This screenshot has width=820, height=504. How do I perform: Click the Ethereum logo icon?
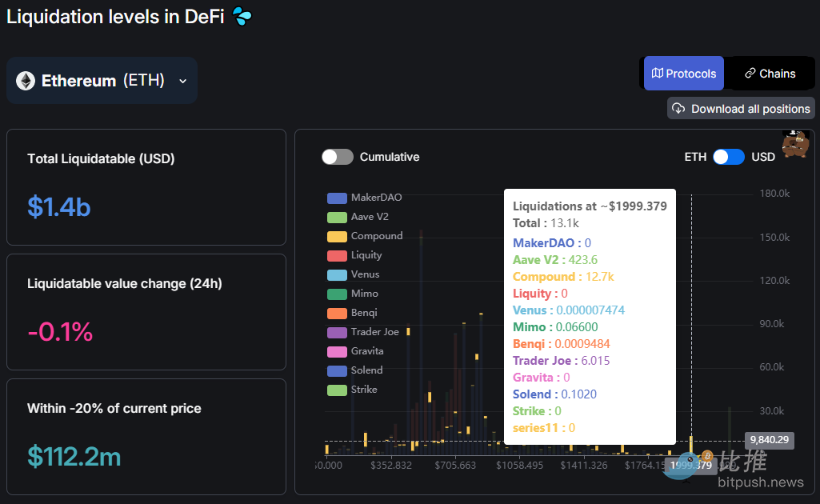26,81
